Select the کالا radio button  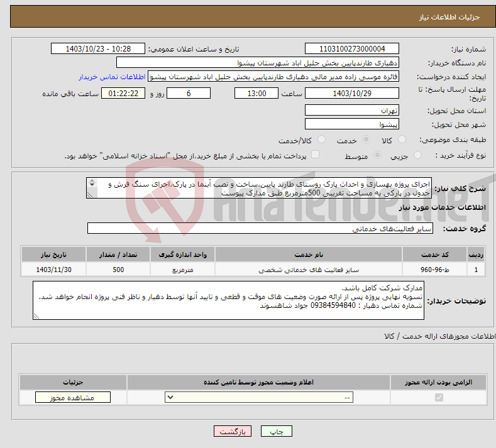point(402,139)
